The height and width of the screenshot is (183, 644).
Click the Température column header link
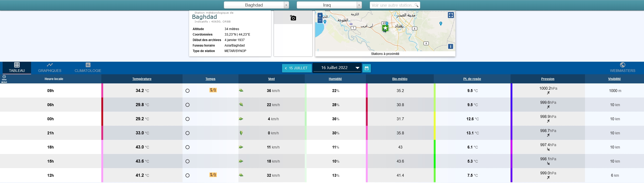tap(142, 79)
